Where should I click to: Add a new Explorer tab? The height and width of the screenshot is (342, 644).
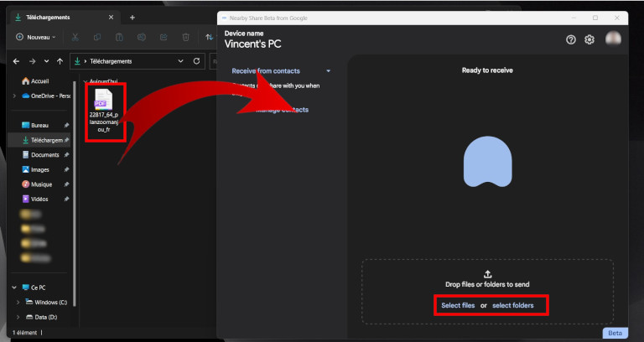click(132, 17)
